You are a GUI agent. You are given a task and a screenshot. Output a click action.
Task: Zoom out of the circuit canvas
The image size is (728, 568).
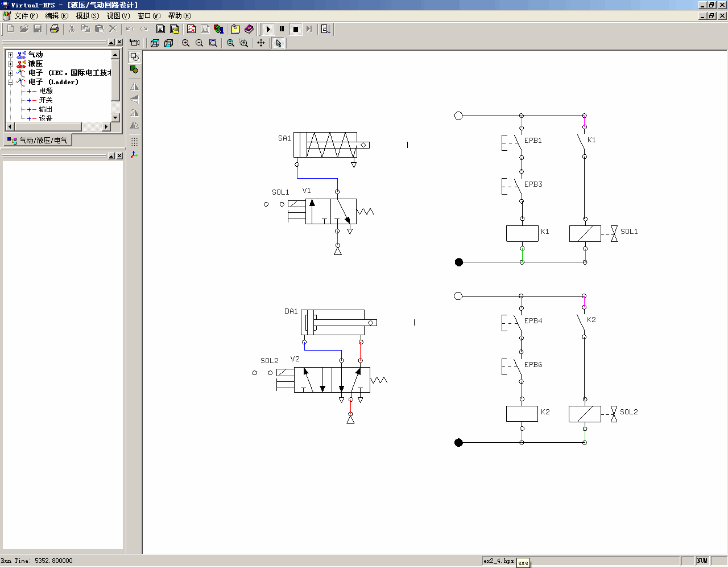(x=199, y=43)
